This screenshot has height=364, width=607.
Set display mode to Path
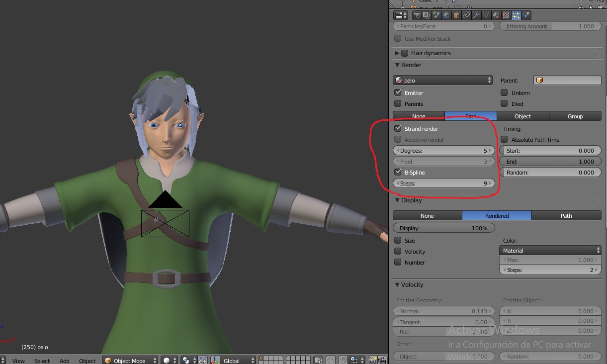point(566,215)
